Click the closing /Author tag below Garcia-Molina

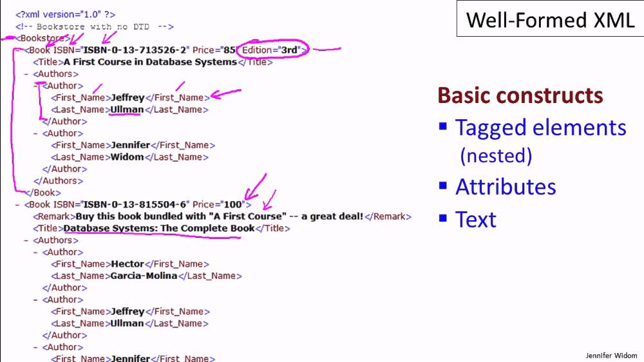pos(64,288)
